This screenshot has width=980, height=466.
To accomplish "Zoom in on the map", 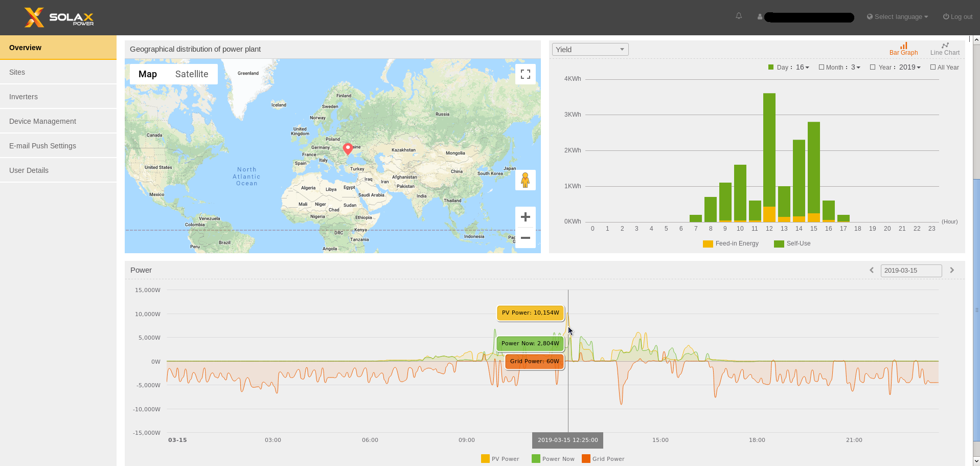I will tap(525, 217).
